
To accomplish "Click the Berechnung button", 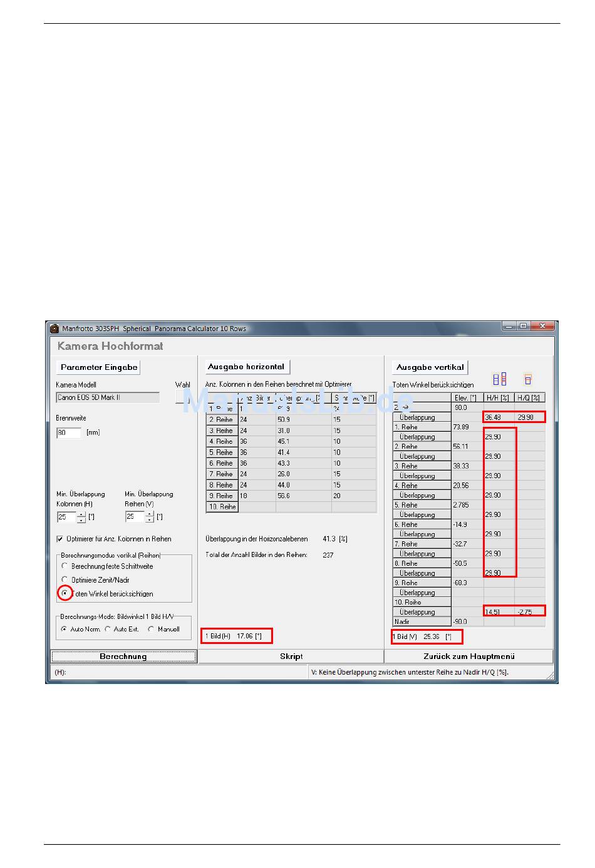I will (123, 656).
